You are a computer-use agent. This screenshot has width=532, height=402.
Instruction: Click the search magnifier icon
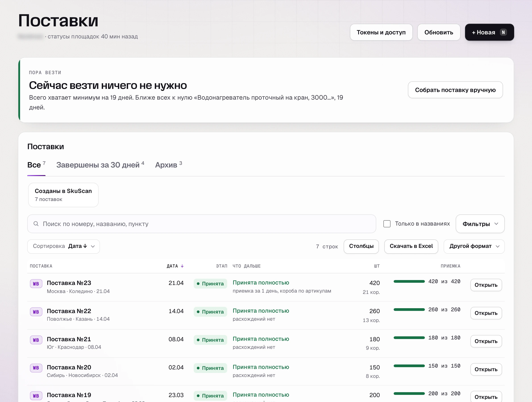tap(36, 224)
